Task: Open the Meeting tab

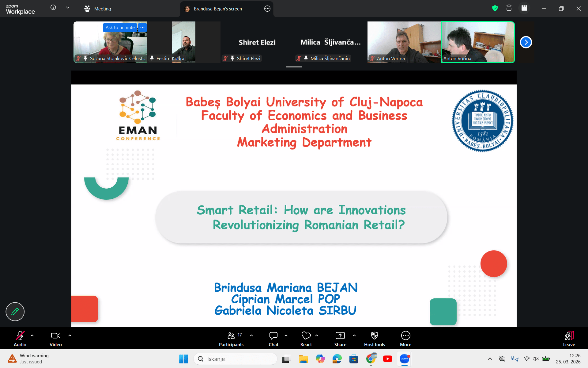Action: 98,9
